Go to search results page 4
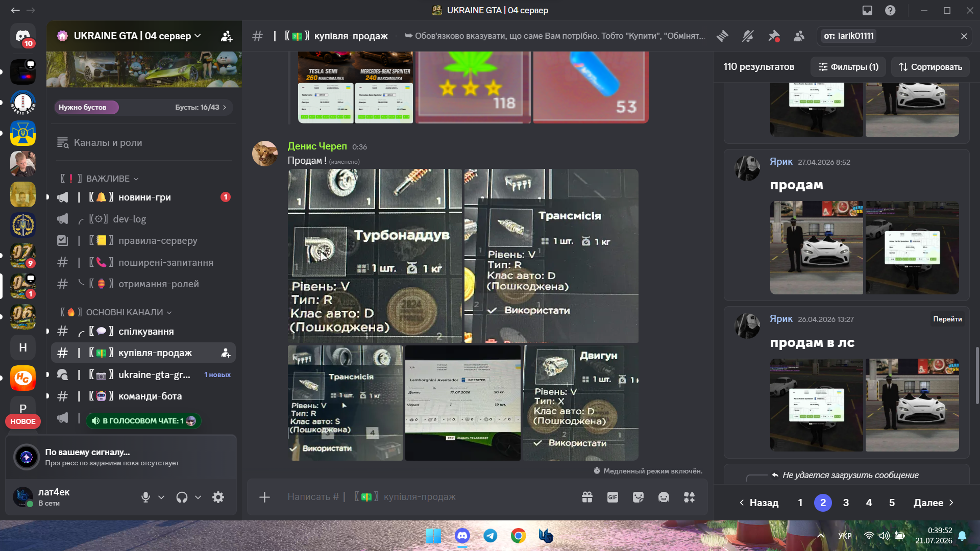The height and width of the screenshot is (551, 980). 869,503
